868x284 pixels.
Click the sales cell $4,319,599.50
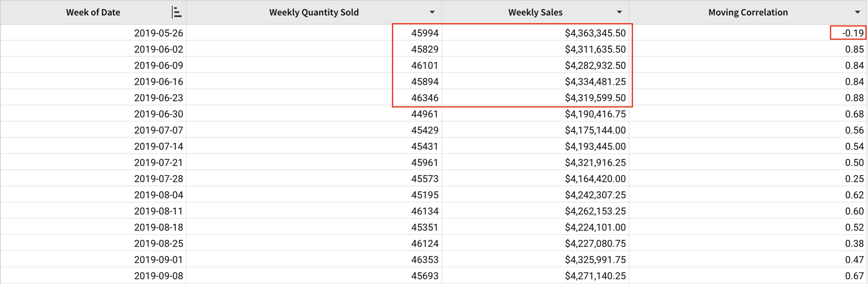[x=595, y=98]
